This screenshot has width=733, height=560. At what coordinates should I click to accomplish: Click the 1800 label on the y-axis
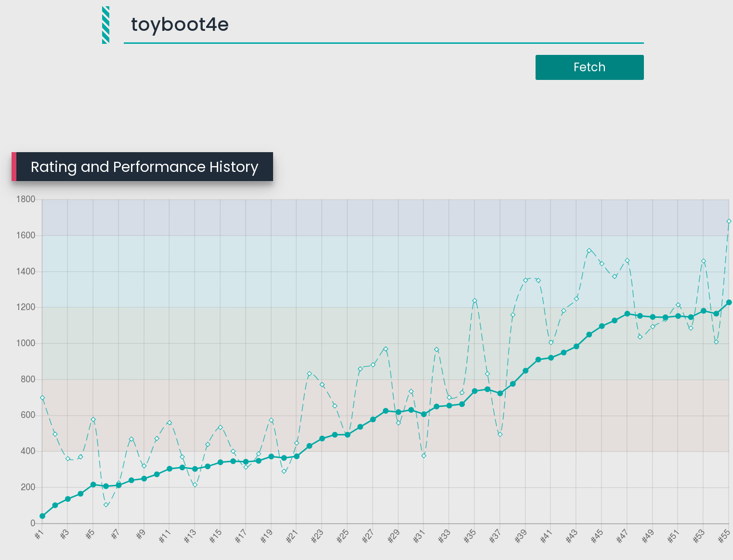pos(26,199)
